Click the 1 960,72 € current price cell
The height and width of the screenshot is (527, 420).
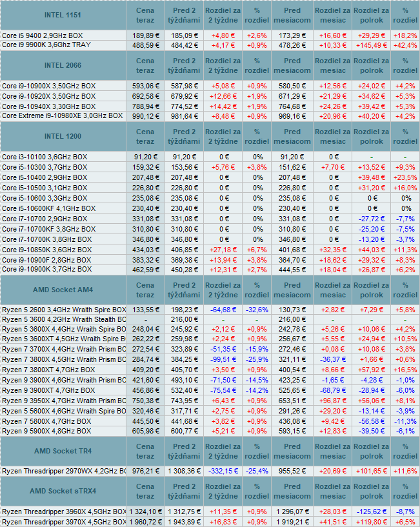(146, 522)
